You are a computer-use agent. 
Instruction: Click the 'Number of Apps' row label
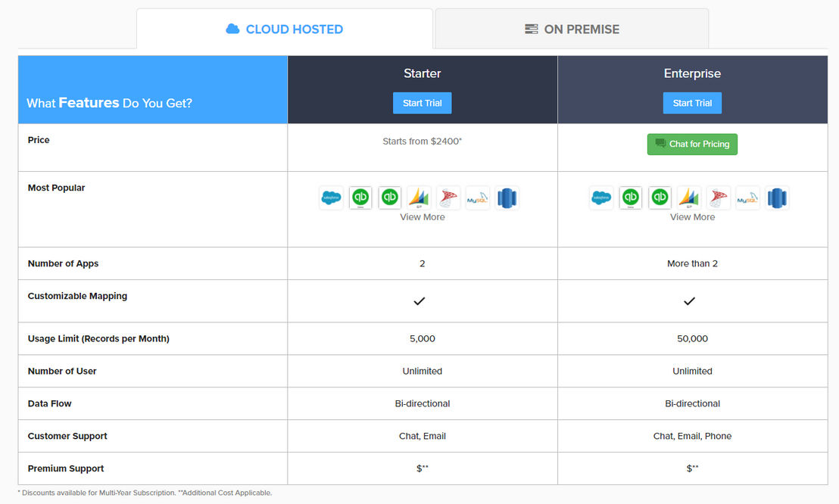pos(63,263)
